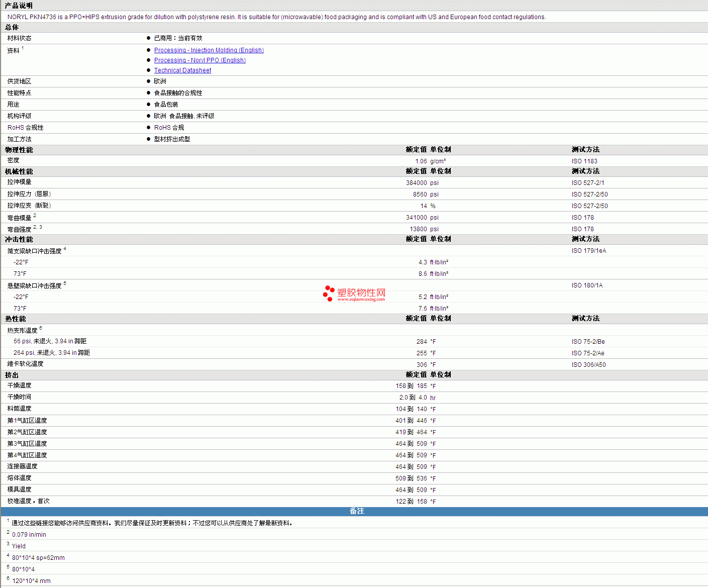
Task: Click the 拉伸应力 (屈服) row label
Action: (29, 194)
